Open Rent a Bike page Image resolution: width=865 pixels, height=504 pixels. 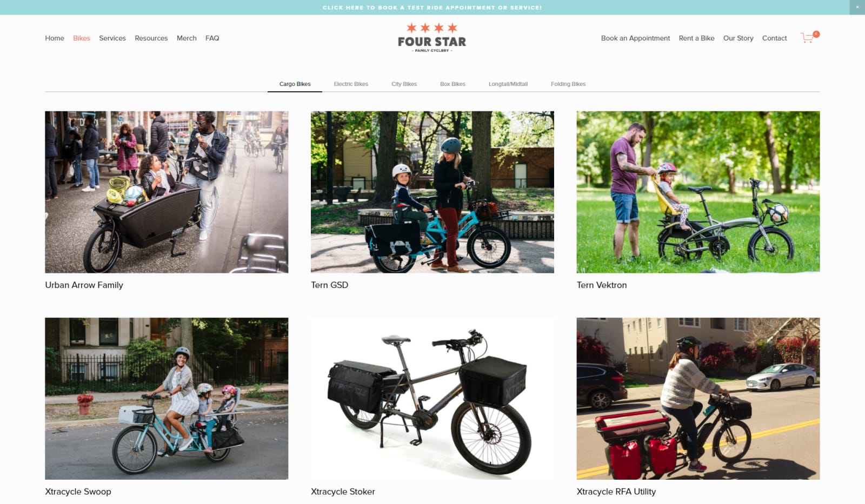[x=696, y=38]
